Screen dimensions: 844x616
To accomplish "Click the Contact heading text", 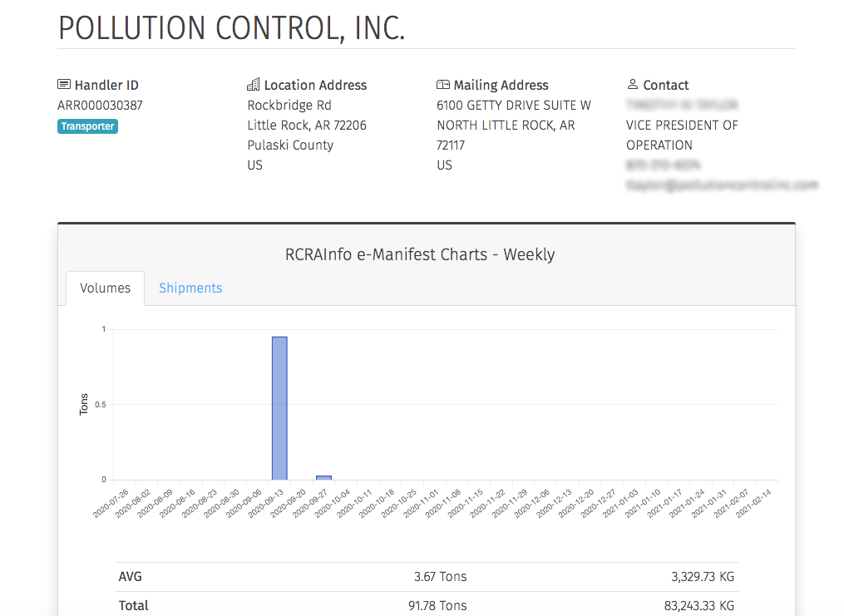I will coord(666,85).
